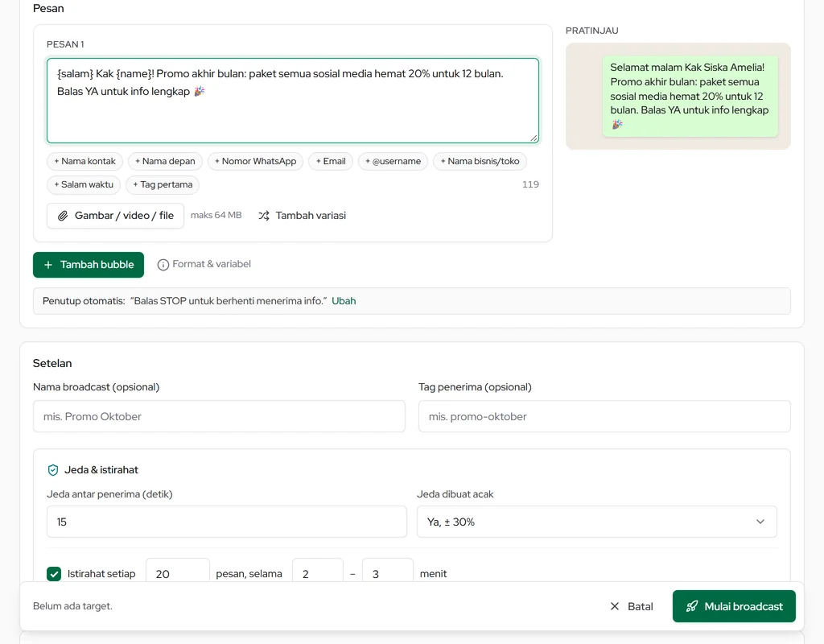The width and height of the screenshot is (824, 644).
Task: Click the rocket icon on Mulai broadcast
Action: point(691,606)
